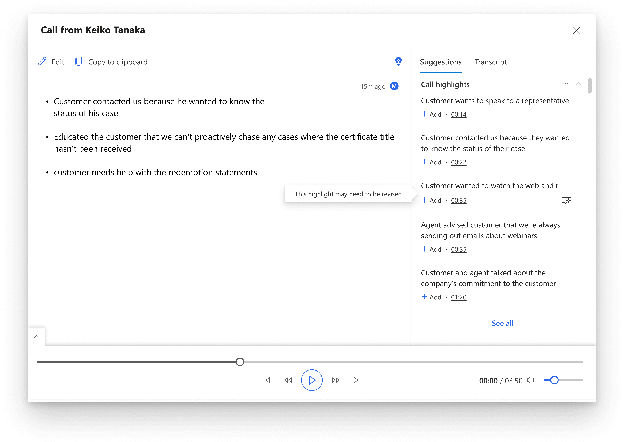624x442 pixels.
Task: Click the note about 'proactively chase any cases'
Action: click(224, 142)
